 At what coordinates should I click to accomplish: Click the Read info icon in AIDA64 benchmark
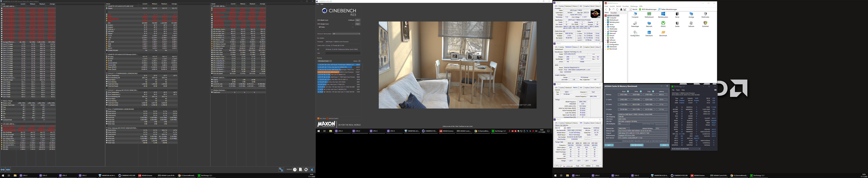click(628, 91)
